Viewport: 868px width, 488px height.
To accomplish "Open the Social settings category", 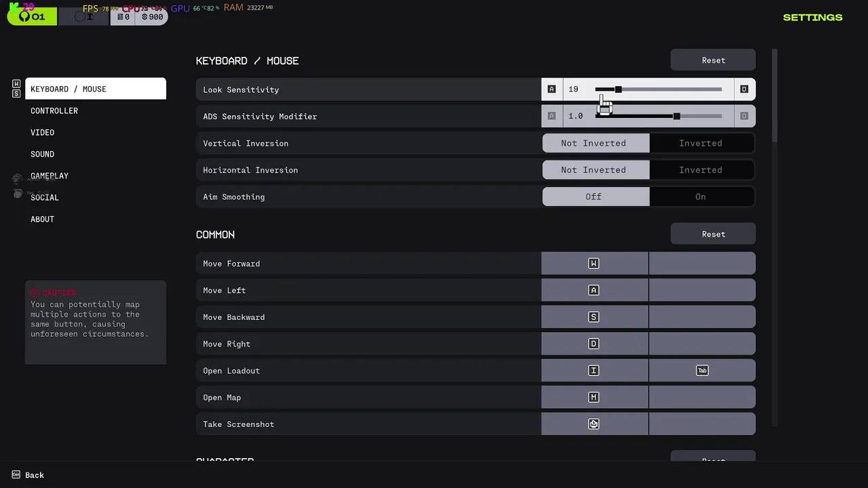I will 45,197.
